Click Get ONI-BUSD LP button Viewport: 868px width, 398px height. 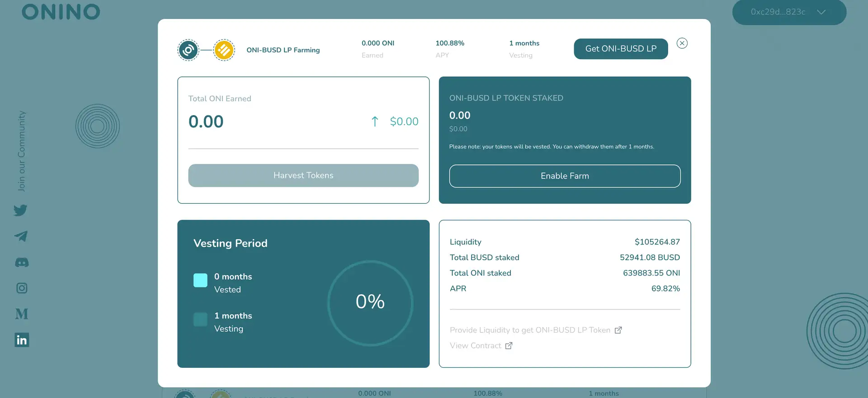click(620, 49)
